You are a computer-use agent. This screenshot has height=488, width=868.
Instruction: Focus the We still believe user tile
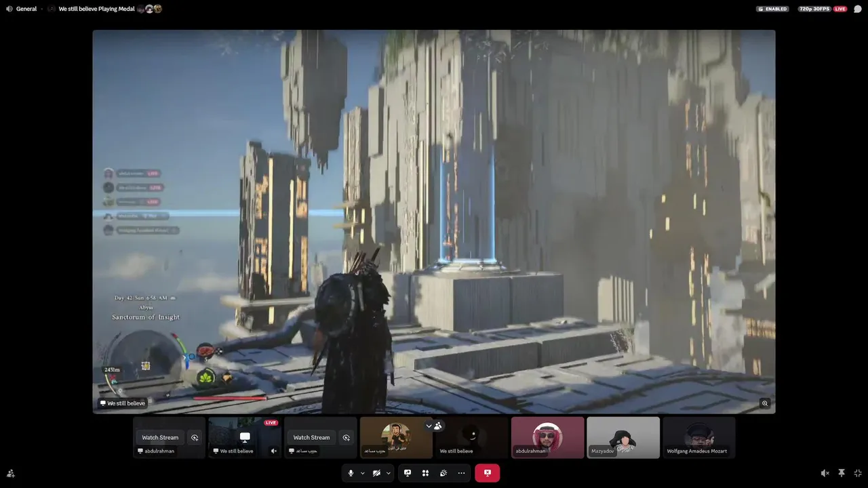tap(472, 438)
